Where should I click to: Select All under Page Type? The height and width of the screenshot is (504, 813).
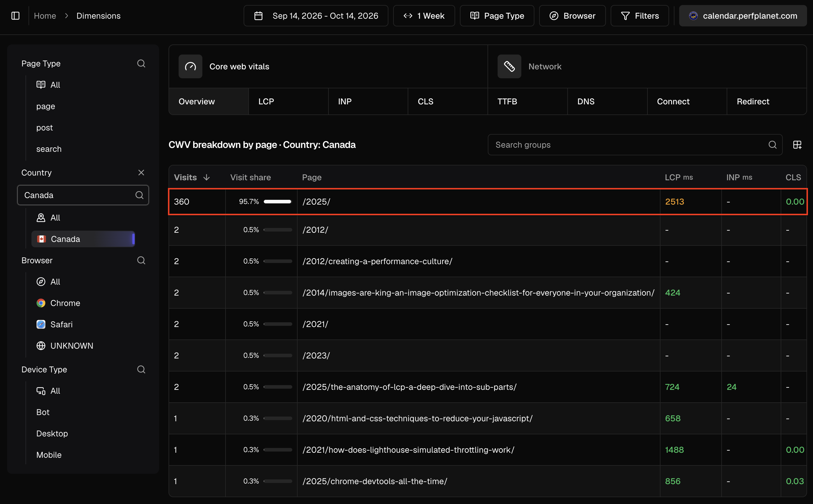pos(48,85)
